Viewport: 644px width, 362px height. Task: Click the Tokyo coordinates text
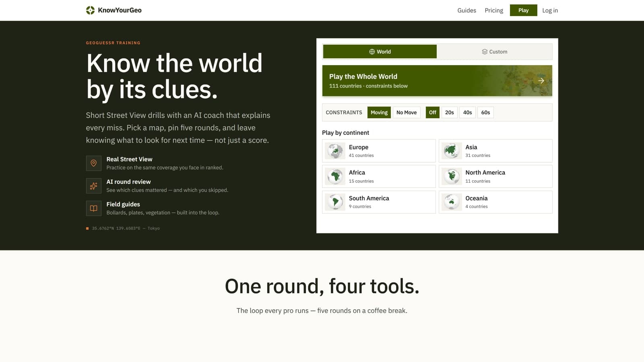126,228
